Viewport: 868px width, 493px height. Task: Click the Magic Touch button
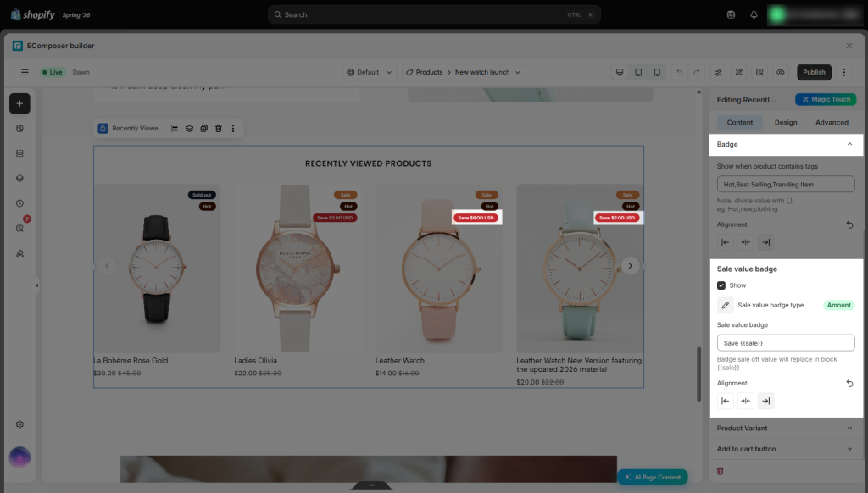[x=826, y=99]
